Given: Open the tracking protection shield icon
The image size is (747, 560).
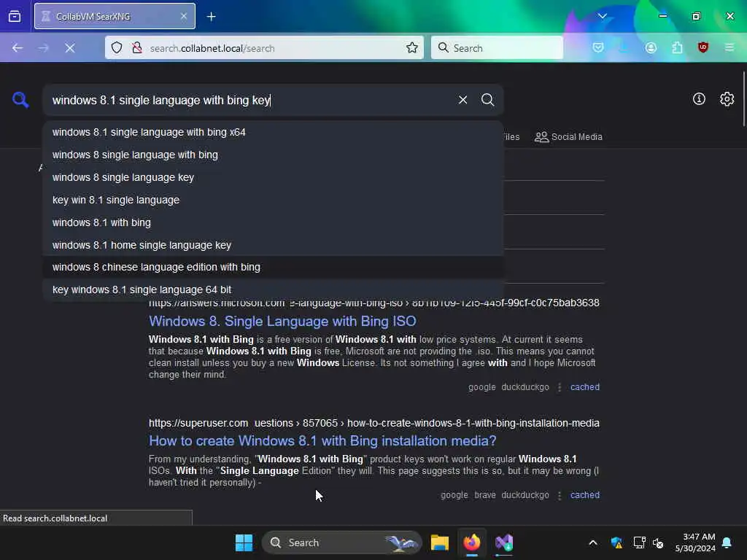Looking at the screenshot, I should 117,47.
